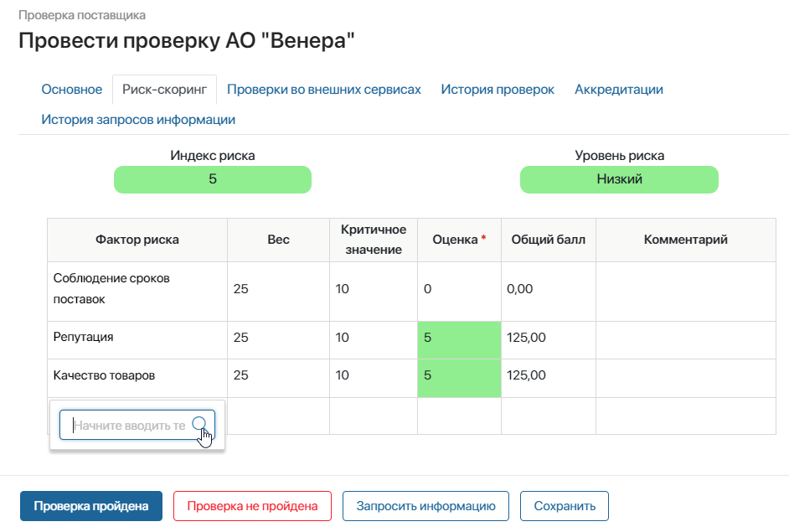Click the Фактор риска column header
This screenshot has width=789, height=532.
click(x=137, y=240)
